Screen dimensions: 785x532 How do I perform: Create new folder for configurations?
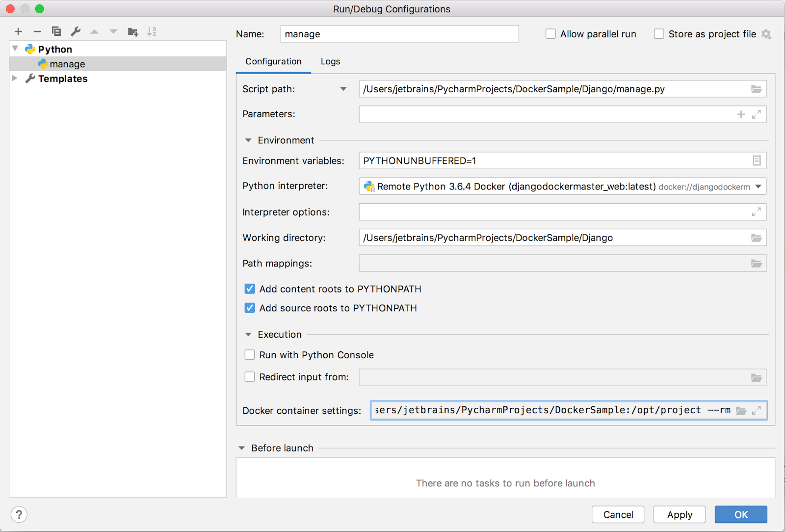tap(133, 31)
